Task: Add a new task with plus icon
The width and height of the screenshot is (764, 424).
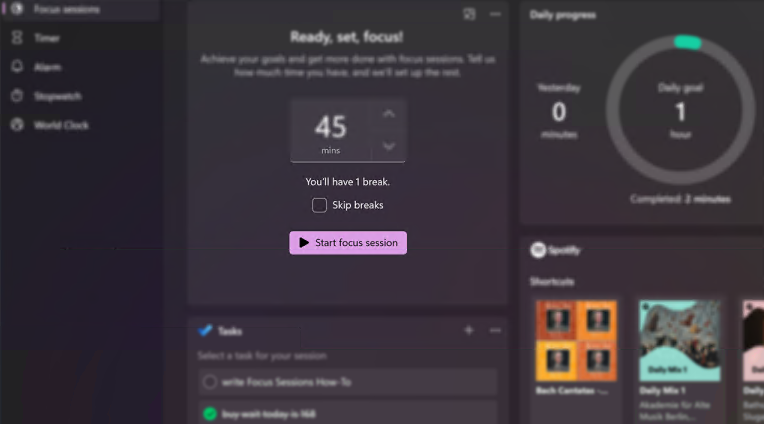Action: [469, 330]
